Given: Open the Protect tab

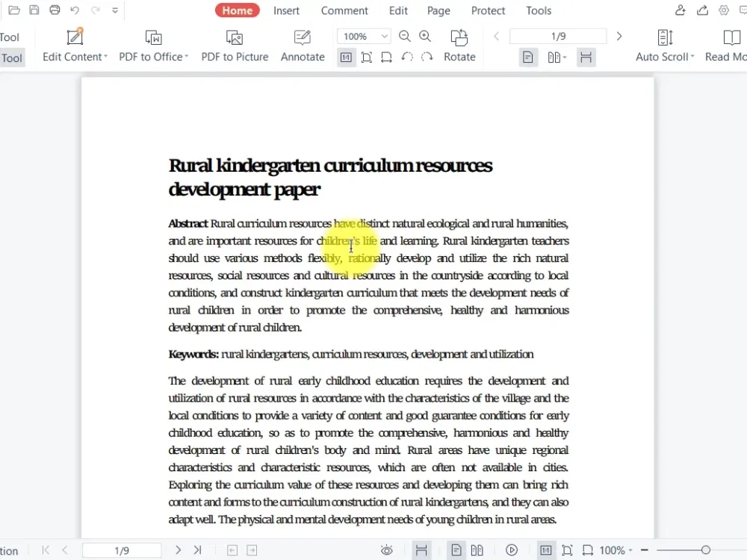Looking at the screenshot, I should tap(488, 10).
